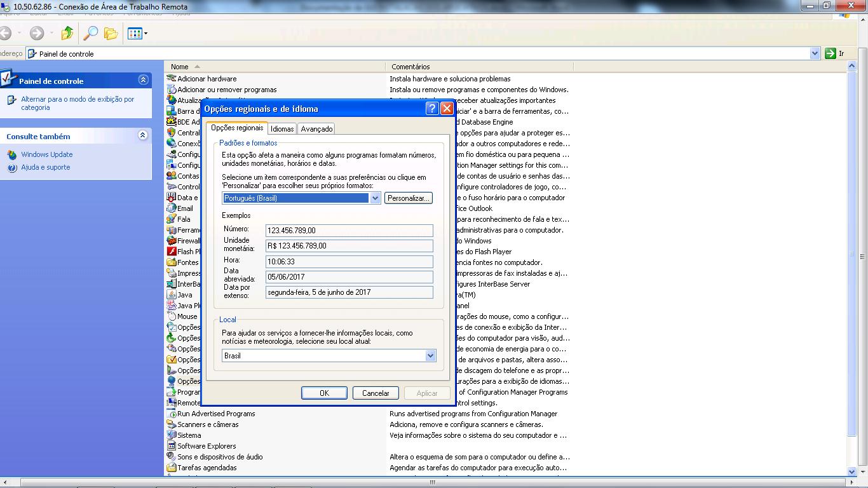Collapse the Consulte também panel
The image size is (868, 488).
143,135
